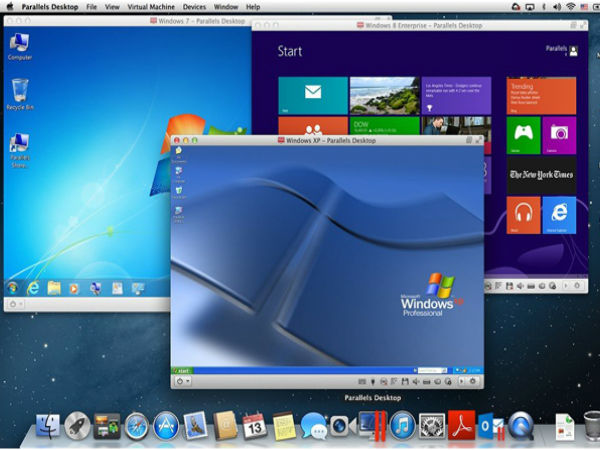Open Adobe Acrobat from the Dock

point(461,426)
